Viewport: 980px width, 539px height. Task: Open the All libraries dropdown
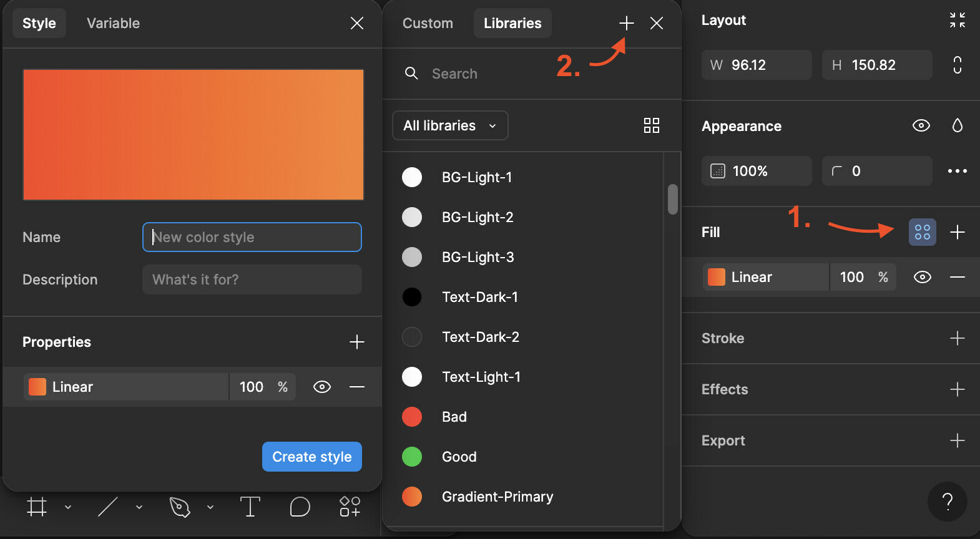[450, 125]
